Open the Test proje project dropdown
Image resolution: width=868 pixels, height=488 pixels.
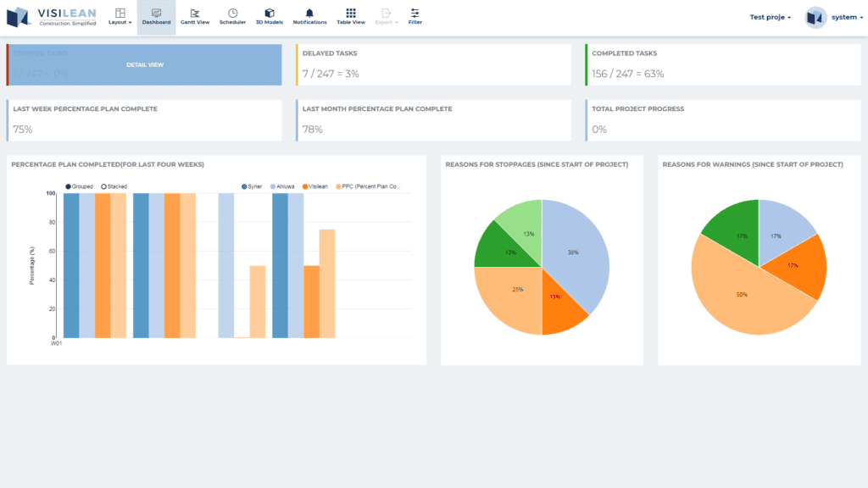[x=770, y=17]
